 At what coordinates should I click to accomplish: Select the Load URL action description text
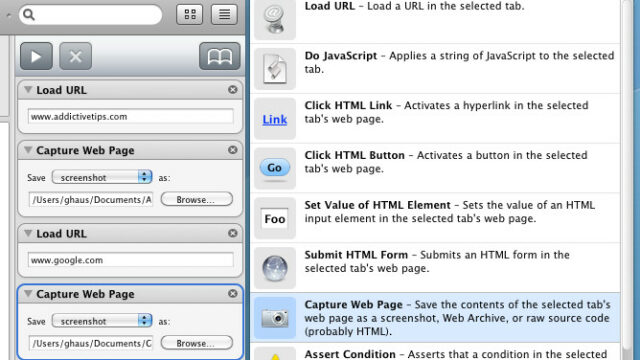point(414,6)
